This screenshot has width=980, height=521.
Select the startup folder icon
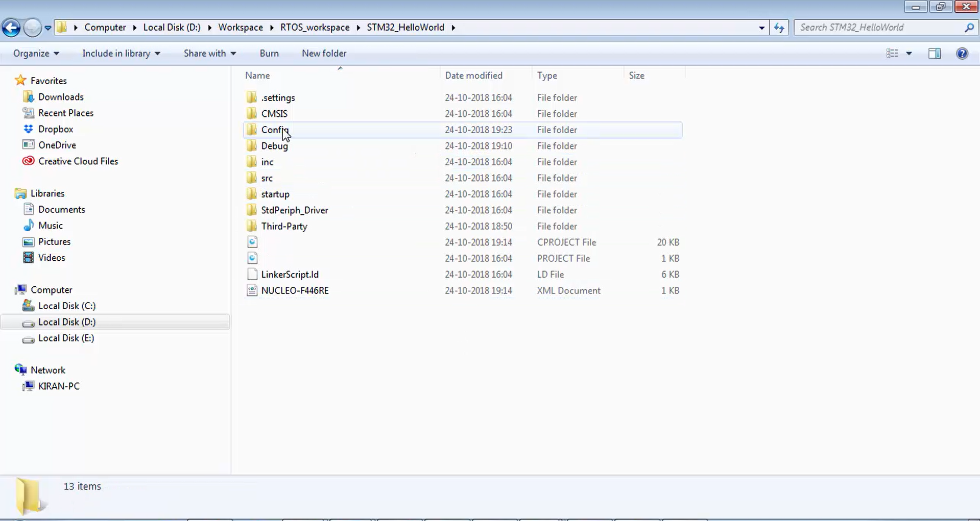click(252, 194)
